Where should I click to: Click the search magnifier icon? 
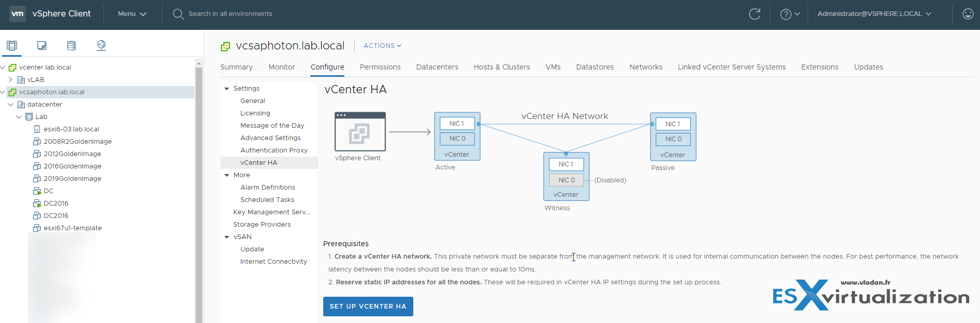(178, 14)
